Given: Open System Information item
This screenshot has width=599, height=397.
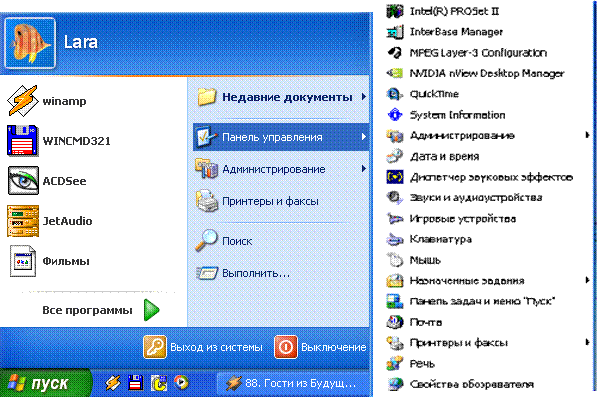Looking at the screenshot, I should (x=446, y=115).
